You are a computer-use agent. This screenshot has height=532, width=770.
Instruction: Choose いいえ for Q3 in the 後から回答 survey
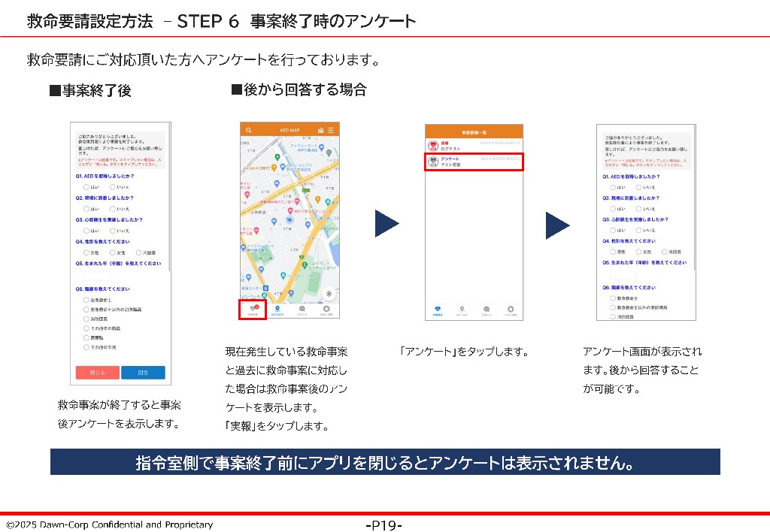click(639, 230)
